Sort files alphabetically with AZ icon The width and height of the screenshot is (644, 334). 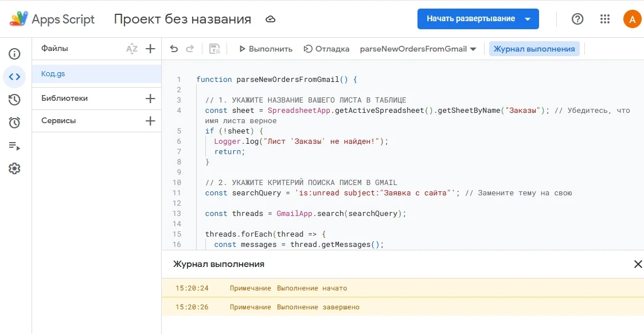[132, 49]
